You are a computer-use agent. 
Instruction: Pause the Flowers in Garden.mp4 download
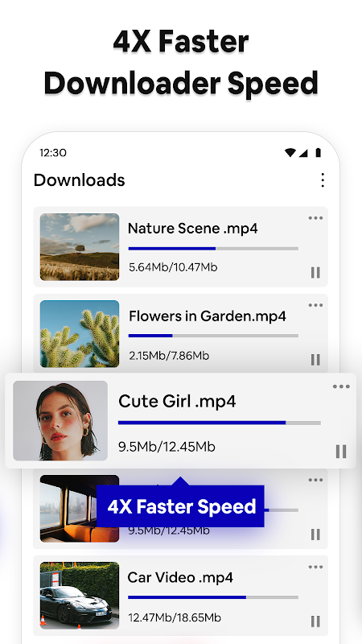click(315, 360)
